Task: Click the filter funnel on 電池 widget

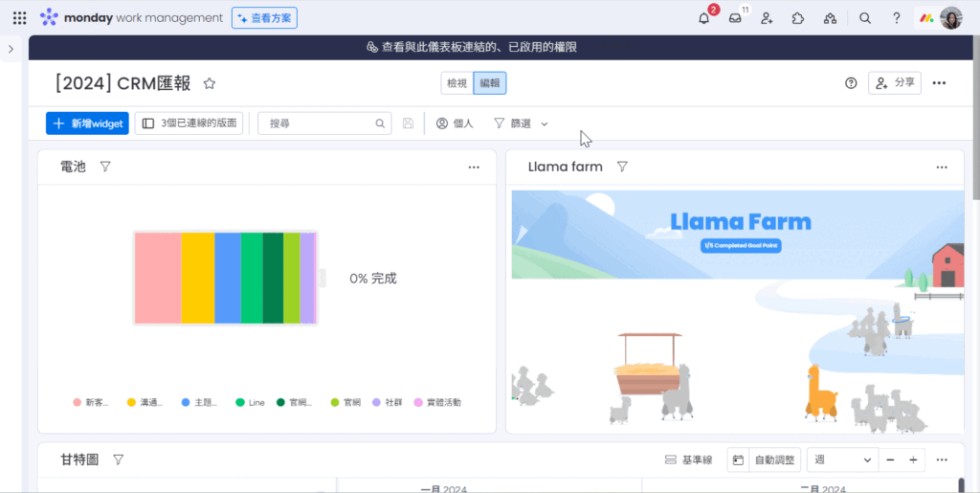Action: [x=105, y=167]
